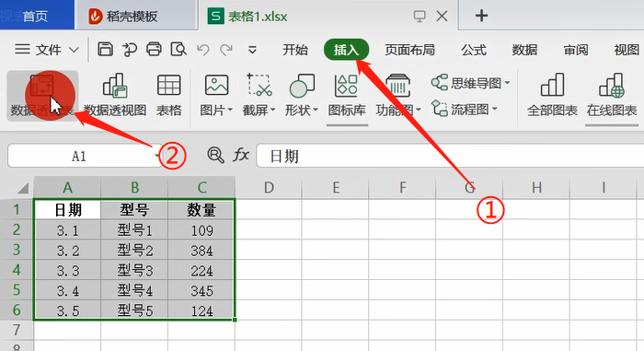
Task: Click the Print icon in quick toolbar
Action: pos(154,50)
